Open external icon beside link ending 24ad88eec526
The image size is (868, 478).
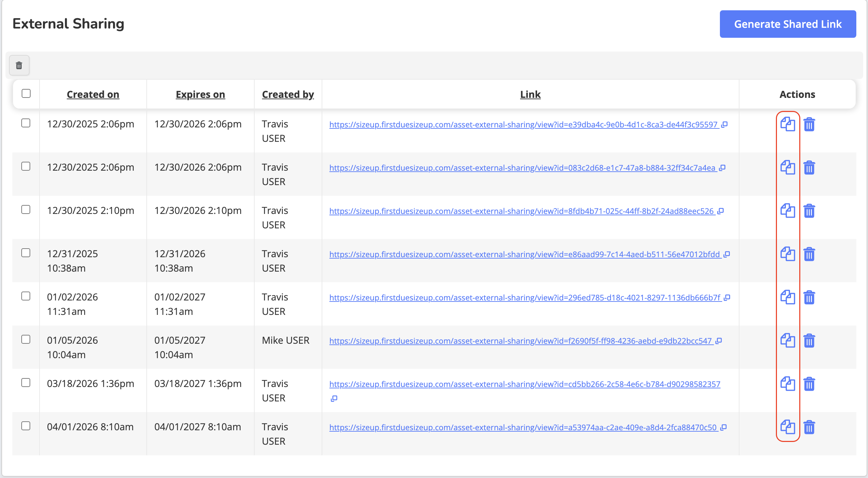tap(721, 211)
